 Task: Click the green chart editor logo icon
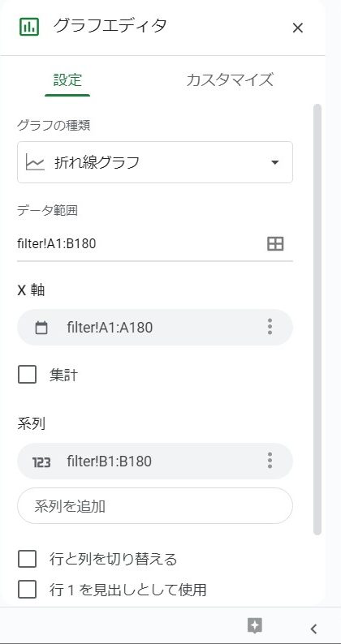click(29, 26)
